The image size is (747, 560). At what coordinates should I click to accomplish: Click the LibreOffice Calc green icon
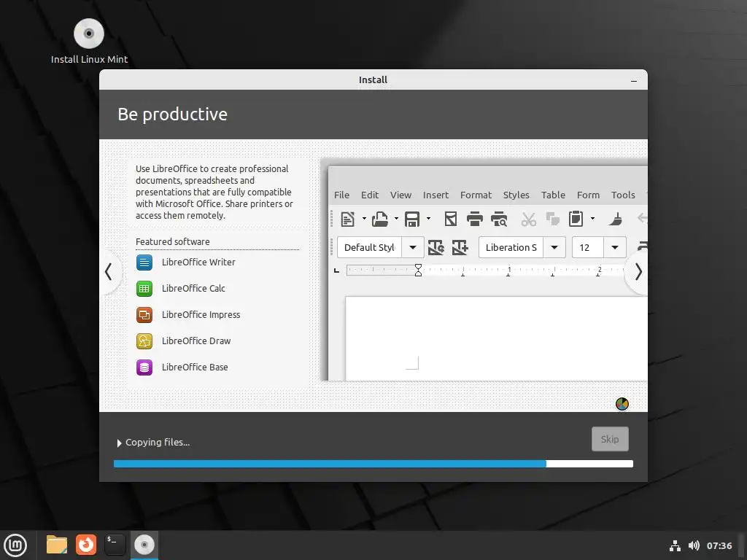[144, 289]
